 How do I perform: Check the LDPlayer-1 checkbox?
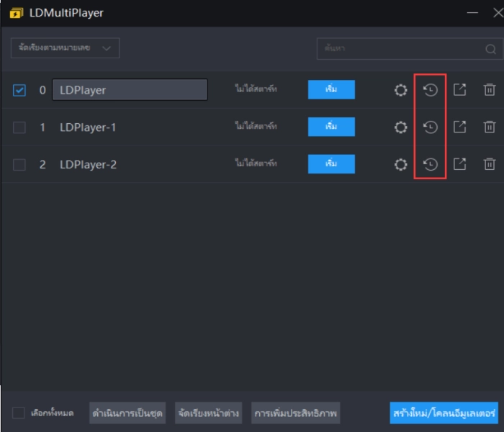[19, 127]
